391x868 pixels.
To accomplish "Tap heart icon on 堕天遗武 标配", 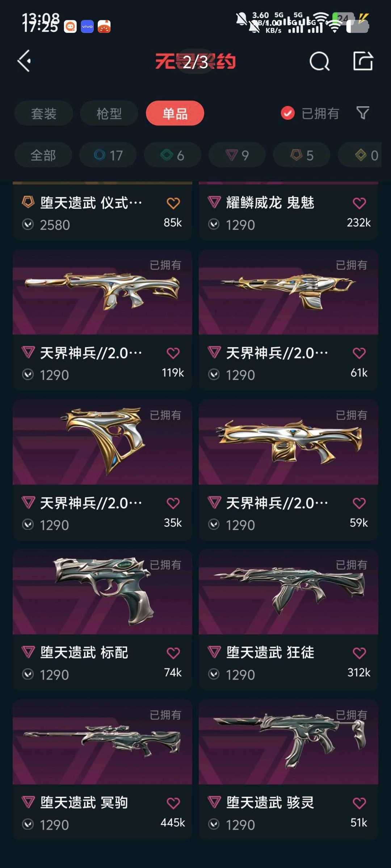I will (x=173, y=653).
